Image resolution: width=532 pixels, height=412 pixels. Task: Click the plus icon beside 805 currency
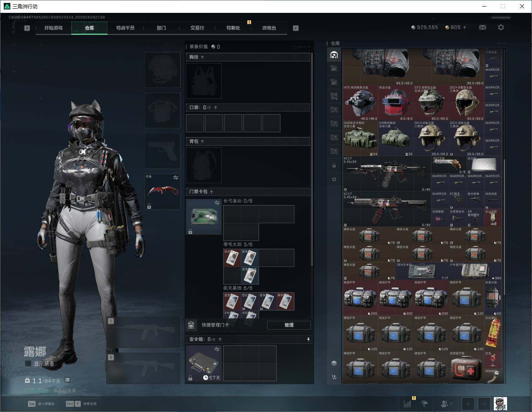click(x=464, y=27)
